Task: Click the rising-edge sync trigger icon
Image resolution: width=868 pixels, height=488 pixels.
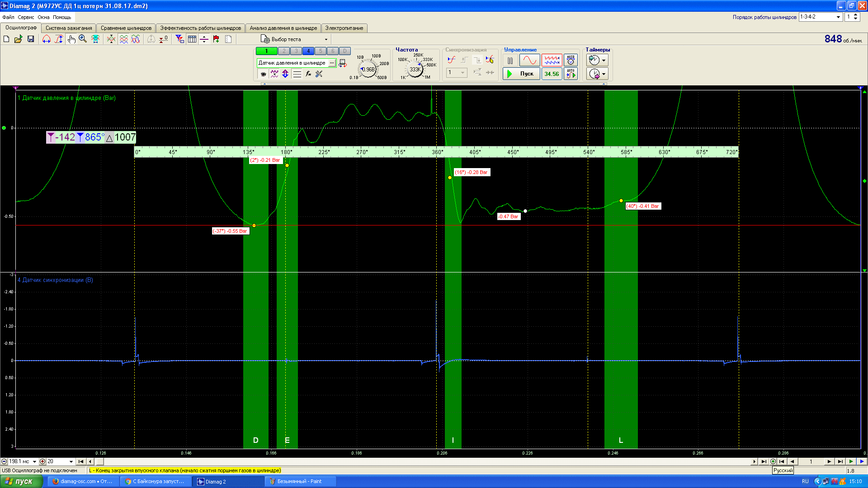Action: click(x=451, y=60)
